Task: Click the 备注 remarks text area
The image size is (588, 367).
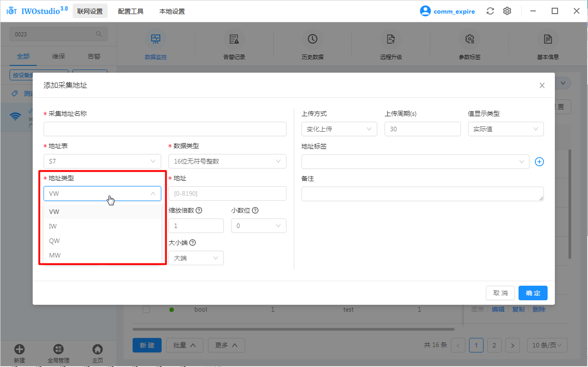Action: coord(422,194)
